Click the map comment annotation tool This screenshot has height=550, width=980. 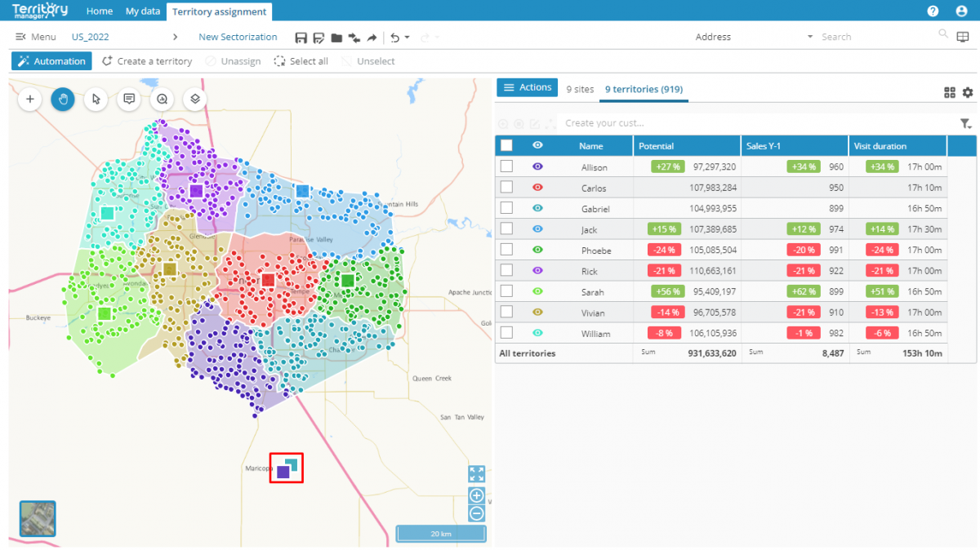click(x=129, y=99)
